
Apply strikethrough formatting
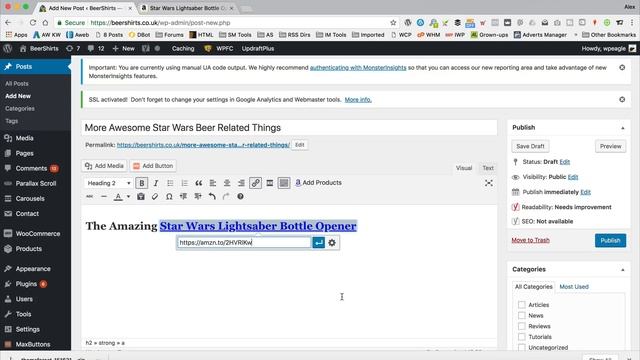pyautogui.click(x=89, y=197)
